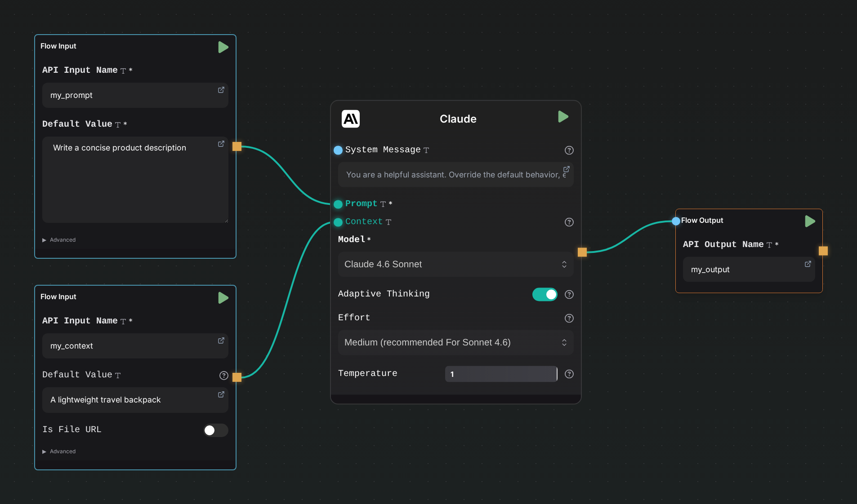The height and width of the screenshot is (504, 857).
Task: Open help for Temperature
Action: (x=569, y=374)
